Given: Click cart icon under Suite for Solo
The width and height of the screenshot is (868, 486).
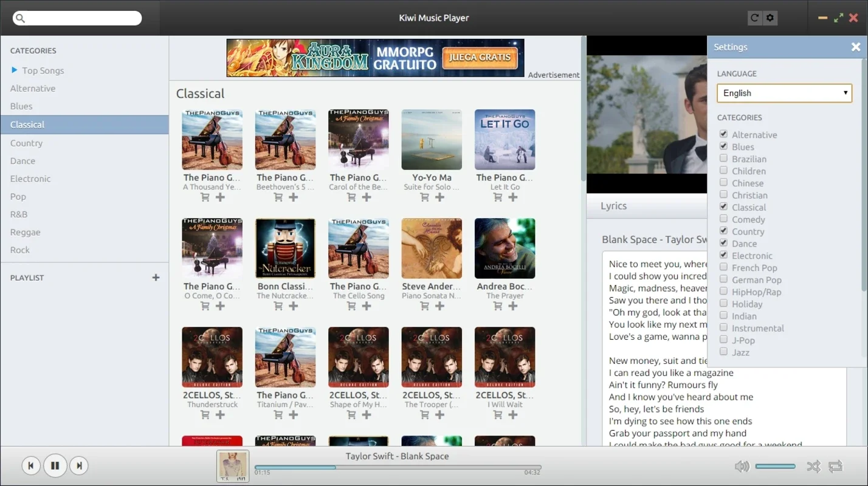Looking at the screenshot, I should click(424, 197).
